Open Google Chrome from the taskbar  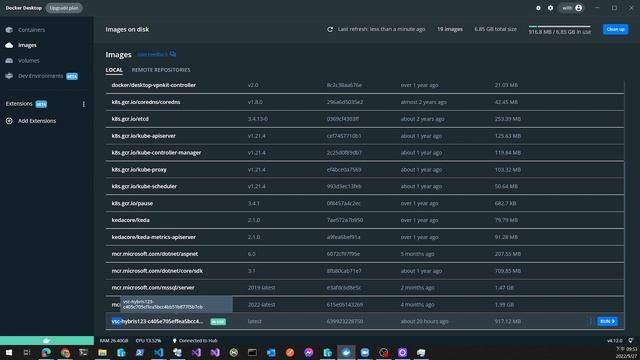point(65,352)
